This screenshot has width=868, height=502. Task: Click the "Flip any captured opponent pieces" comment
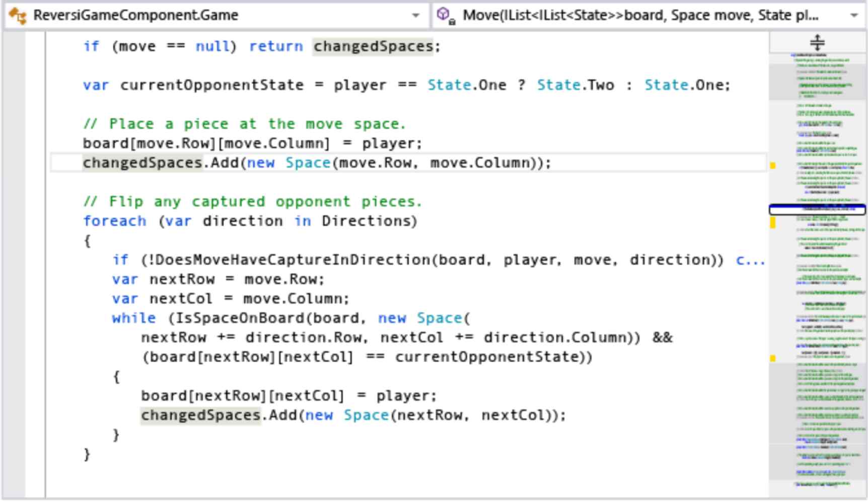252,202
